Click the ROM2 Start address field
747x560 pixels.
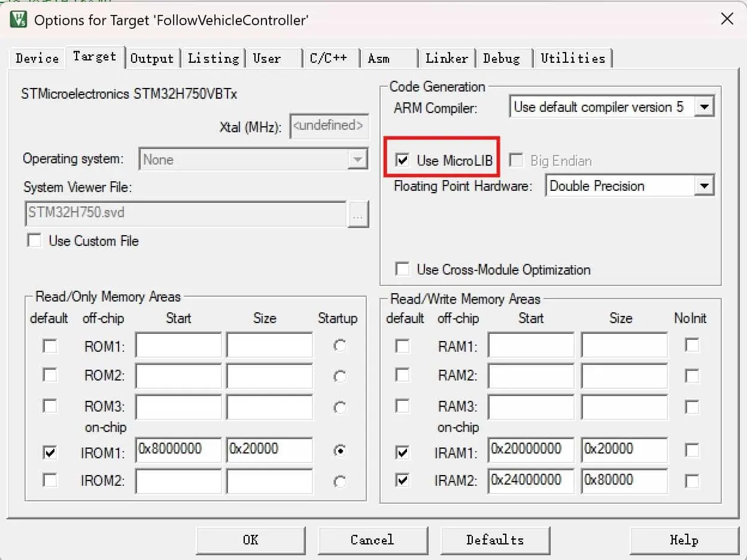tap(178, 376)
